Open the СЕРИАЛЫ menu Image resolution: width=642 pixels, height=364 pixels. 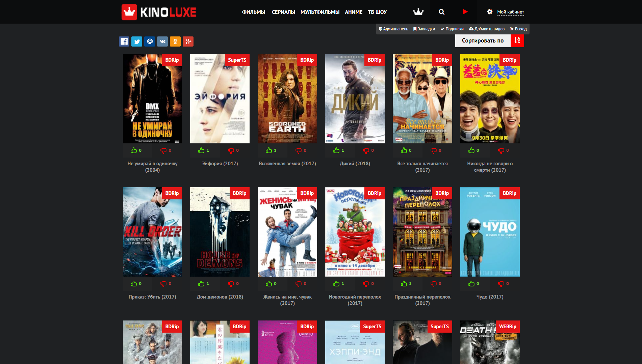tap(283, 12)
